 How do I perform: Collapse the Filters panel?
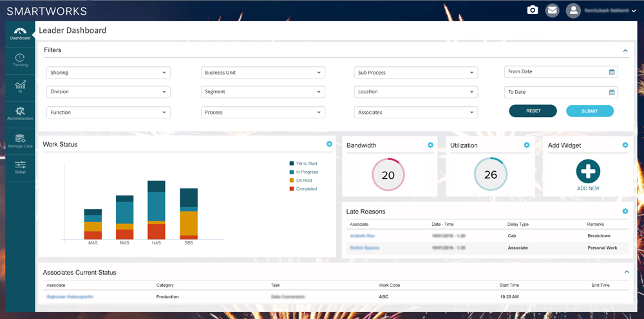click(x=625, y=50)
